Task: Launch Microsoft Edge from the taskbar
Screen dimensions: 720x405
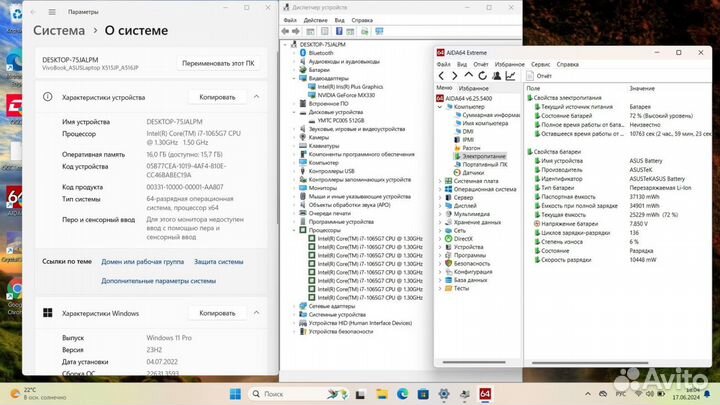Action: click(403, 394)
